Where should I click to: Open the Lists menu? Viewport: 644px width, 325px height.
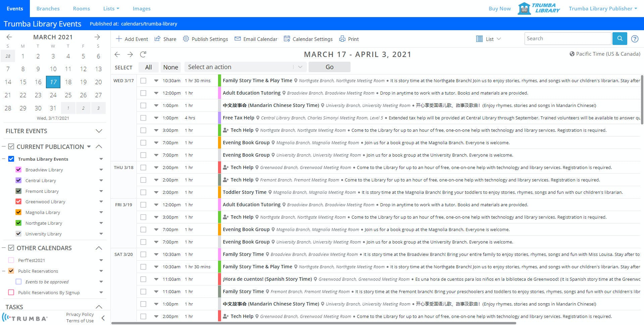111,8
